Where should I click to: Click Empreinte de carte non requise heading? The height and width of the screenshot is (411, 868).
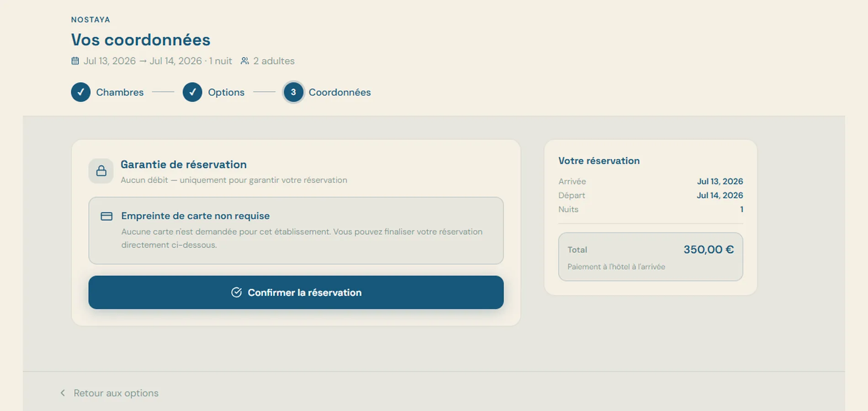196,216
